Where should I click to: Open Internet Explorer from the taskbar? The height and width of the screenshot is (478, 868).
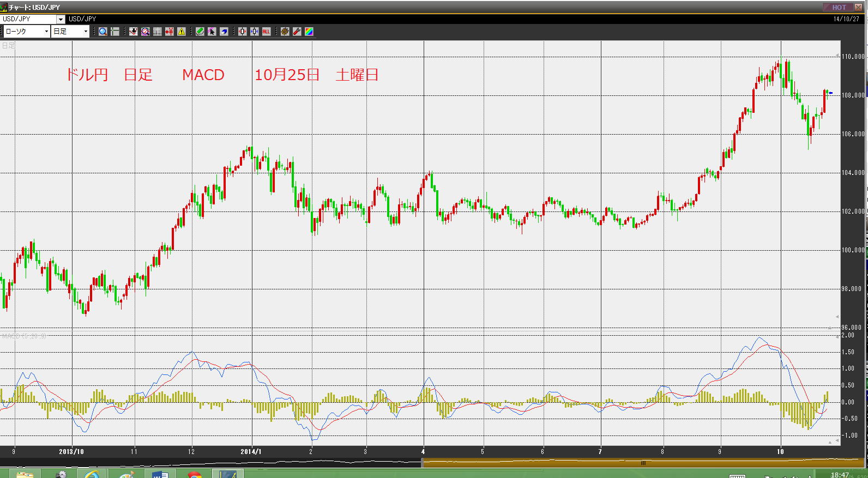92,474
